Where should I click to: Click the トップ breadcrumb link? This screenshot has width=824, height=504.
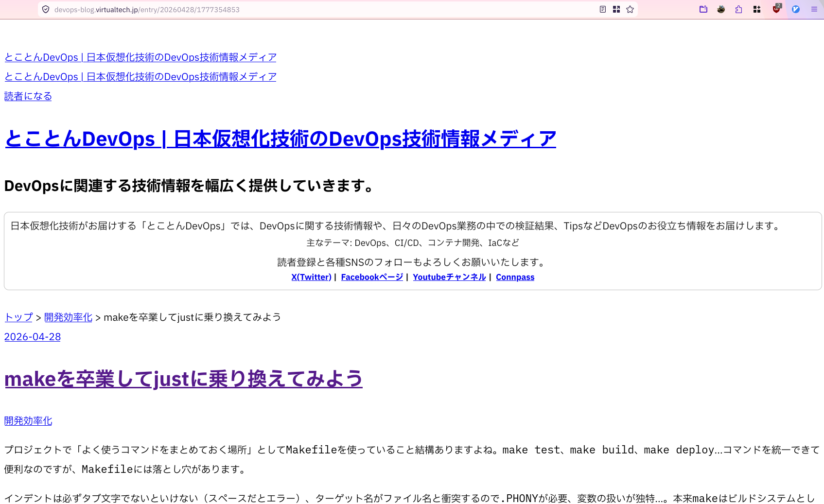pyautogui.click(x=18, y=317)
